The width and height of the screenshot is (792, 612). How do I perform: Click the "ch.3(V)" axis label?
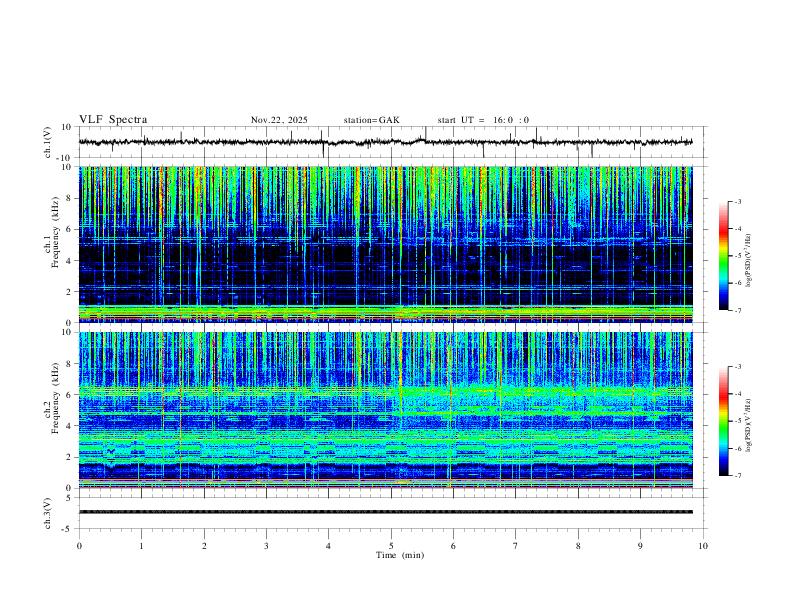(48, 513)
